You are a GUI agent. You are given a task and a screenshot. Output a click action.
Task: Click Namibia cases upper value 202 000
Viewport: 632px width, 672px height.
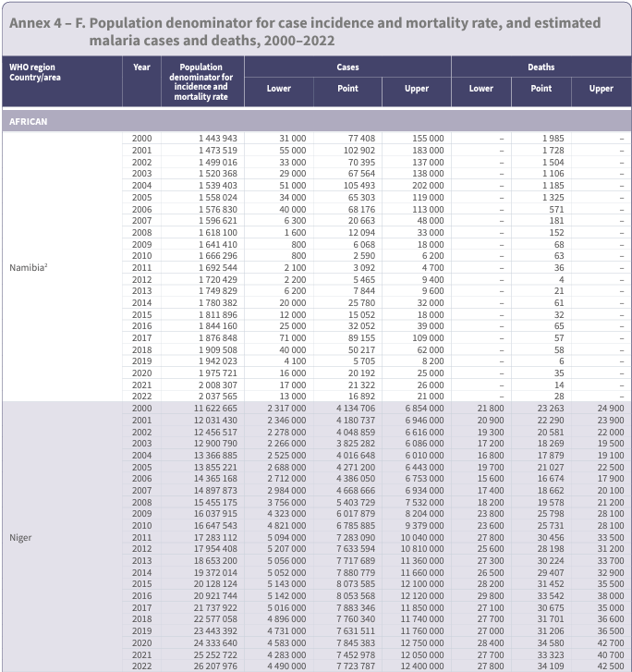(x=428, y=186)
